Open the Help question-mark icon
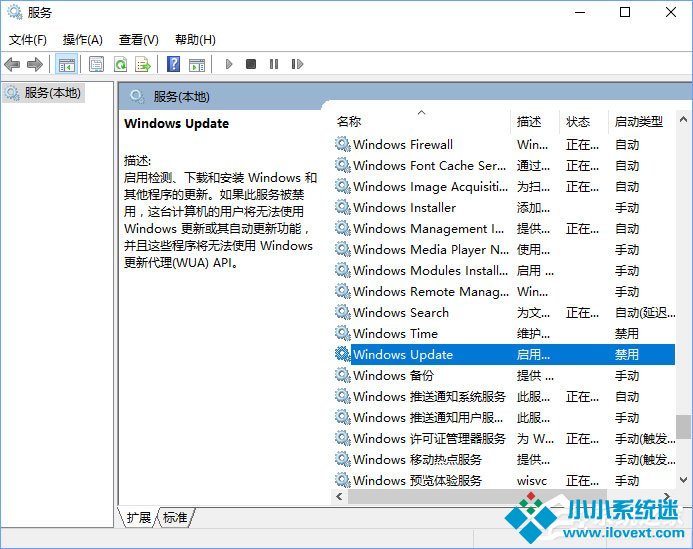Viewport: 693px width, 549px height. (173, 64)
